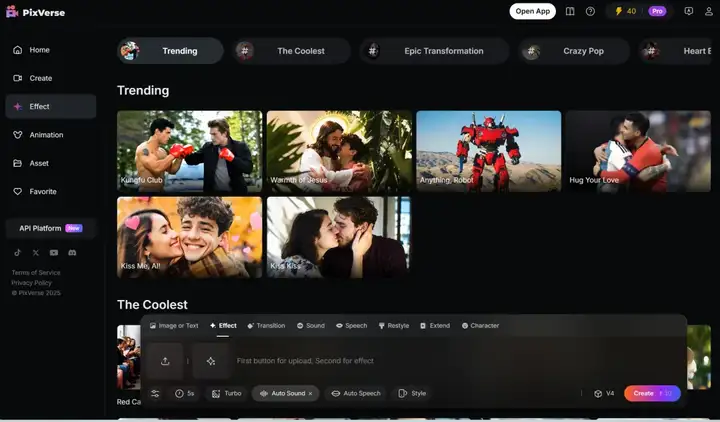
Task: Choose the effect picker sparkle button
Action: pos(211,361)
